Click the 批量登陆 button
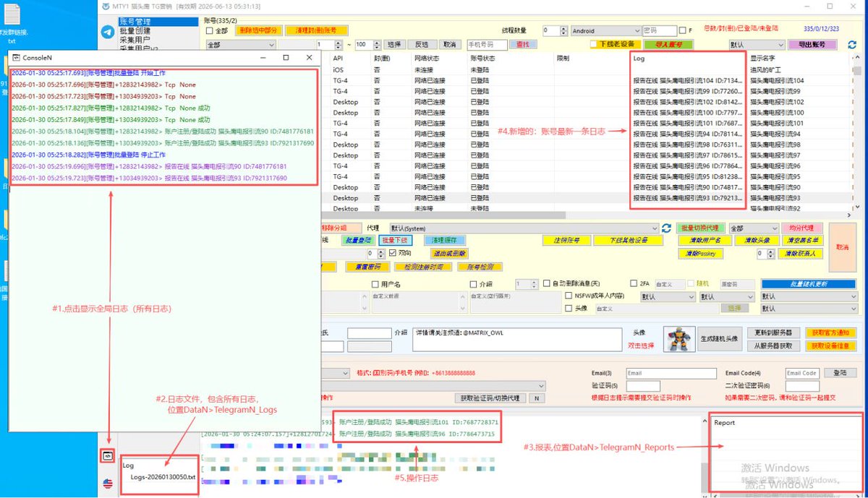The width and height of the screenshot is (868, 498). (358, 240)
